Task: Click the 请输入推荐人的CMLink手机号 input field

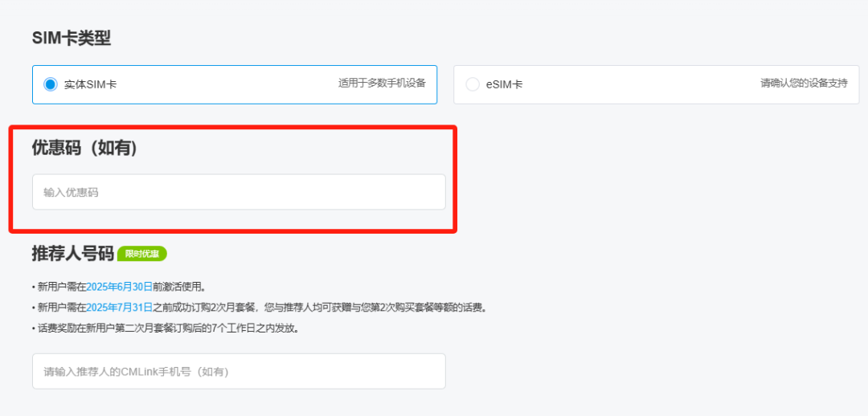Action: (x=239, y=371)
